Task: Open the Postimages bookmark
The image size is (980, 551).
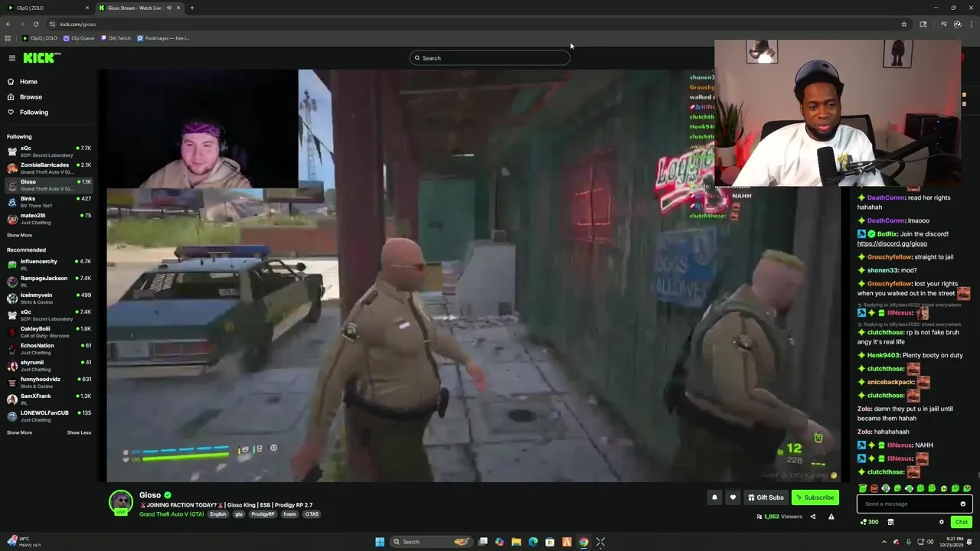Action: [163, 37]
